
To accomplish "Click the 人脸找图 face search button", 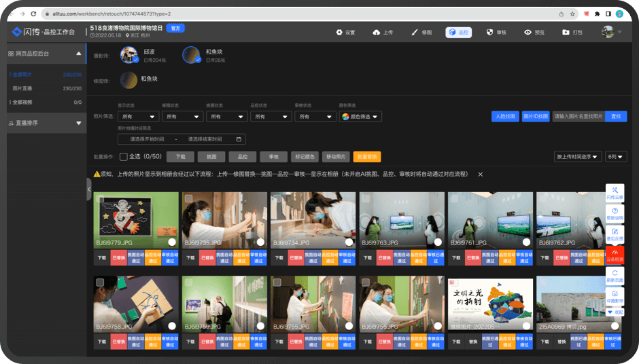I will [505, 117].
